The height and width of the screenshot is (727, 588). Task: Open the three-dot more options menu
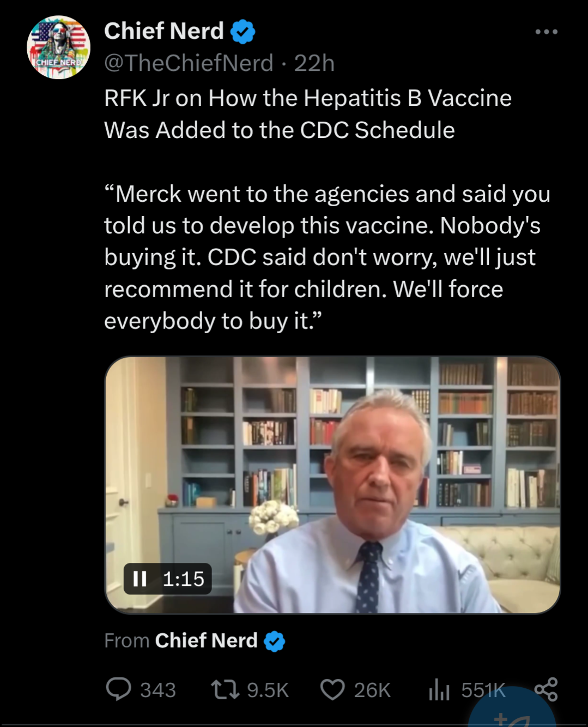(546, 32)
